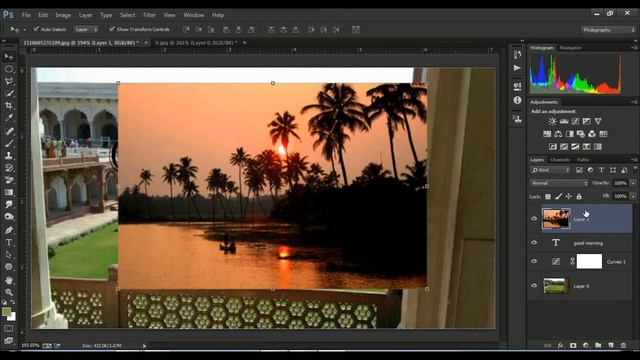Hide the good morning text layer
This screenshot has width=640, height=360.
click(534, 242)
